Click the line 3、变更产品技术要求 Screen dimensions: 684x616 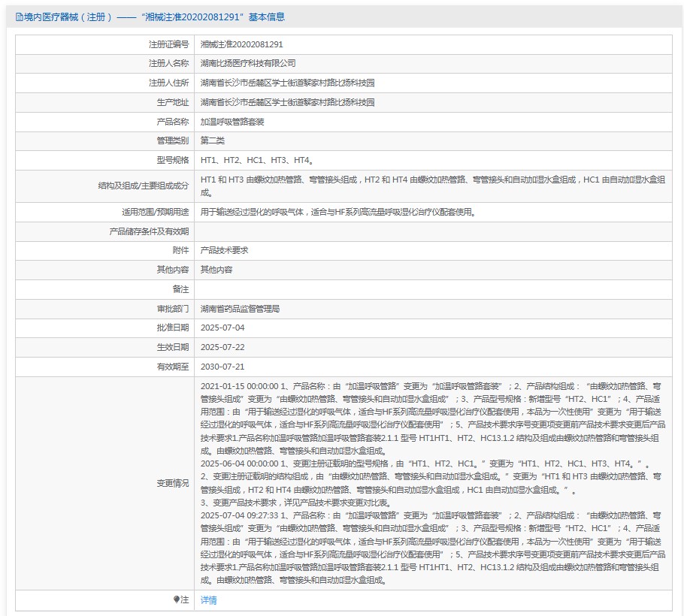click(296, 503)
